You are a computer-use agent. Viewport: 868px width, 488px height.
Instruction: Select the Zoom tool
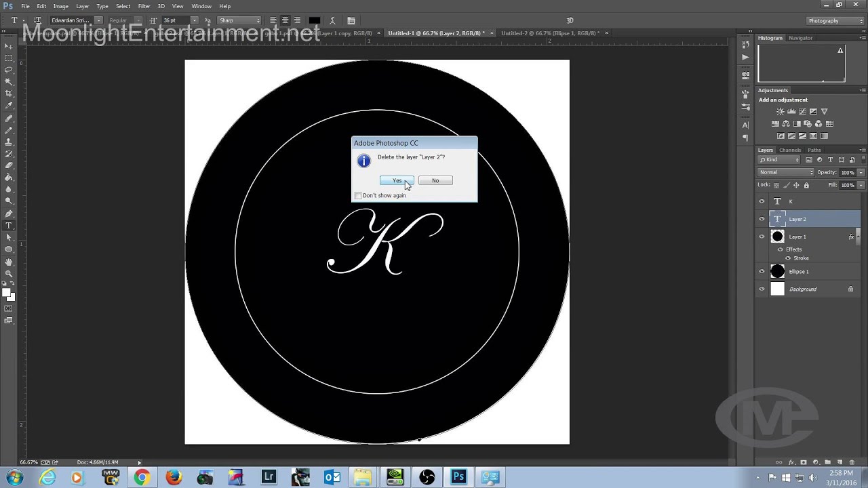[x=8, y=274]
